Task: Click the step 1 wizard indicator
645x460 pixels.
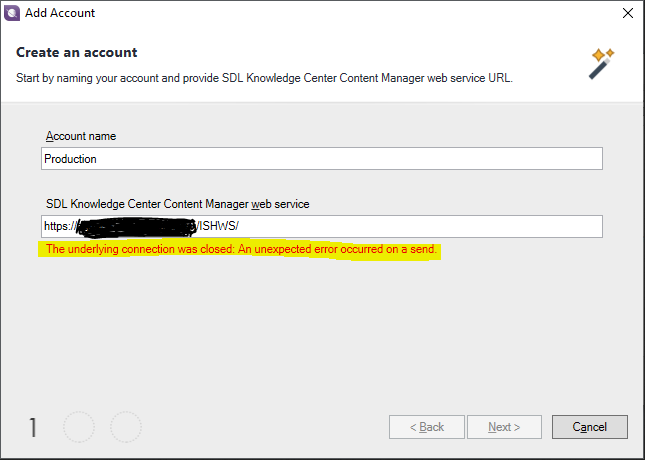Action: pos(33,427)
